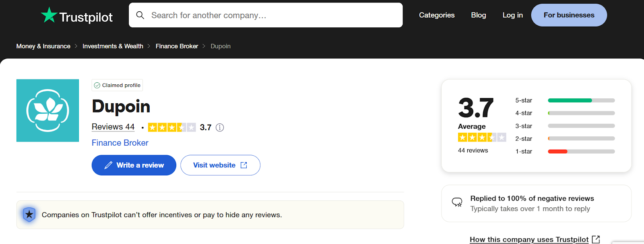
Task: Click the 44 reviews text in rating card
Action: (x=473, y=150)
